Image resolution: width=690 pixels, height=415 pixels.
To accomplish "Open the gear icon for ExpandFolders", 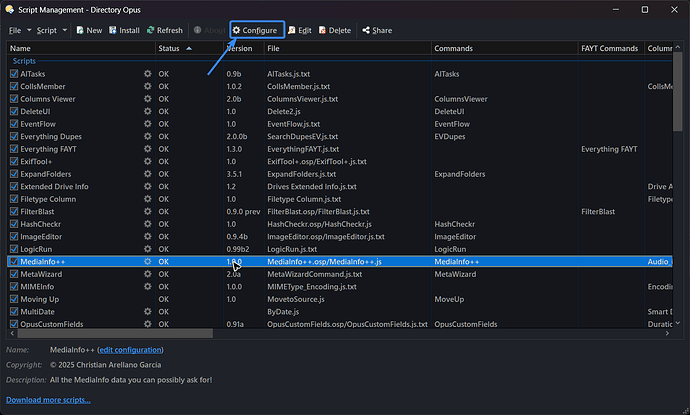I will (147, 174).
